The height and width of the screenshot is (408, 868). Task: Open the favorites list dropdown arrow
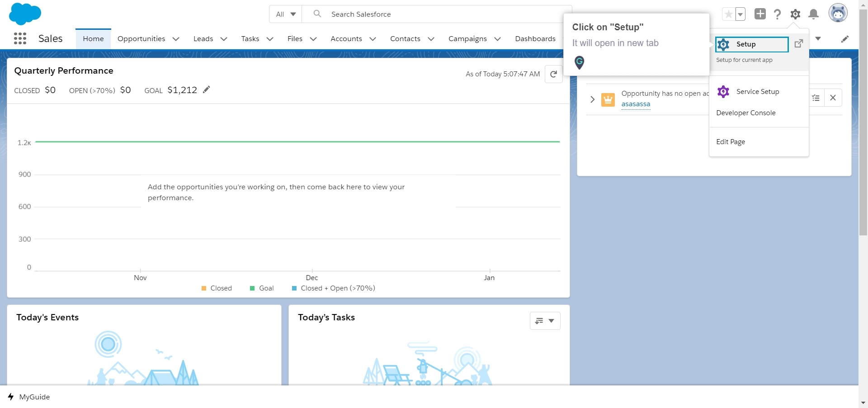[x=741, y=14]
